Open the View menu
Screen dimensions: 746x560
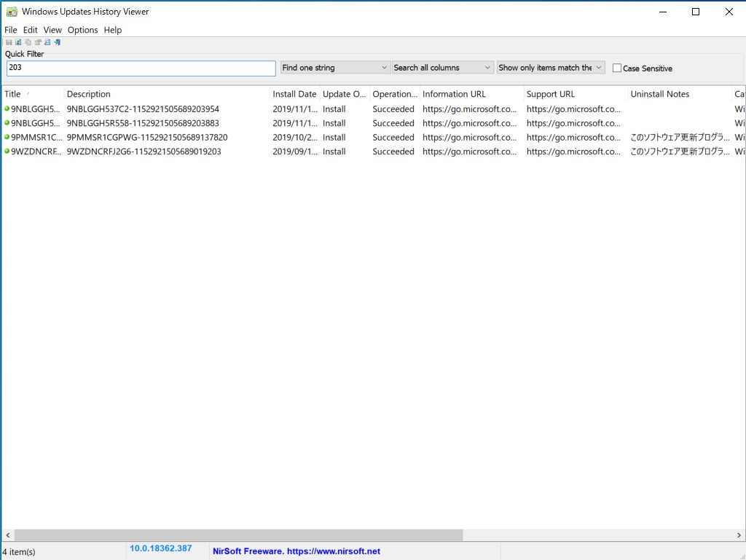coord(52,30)
